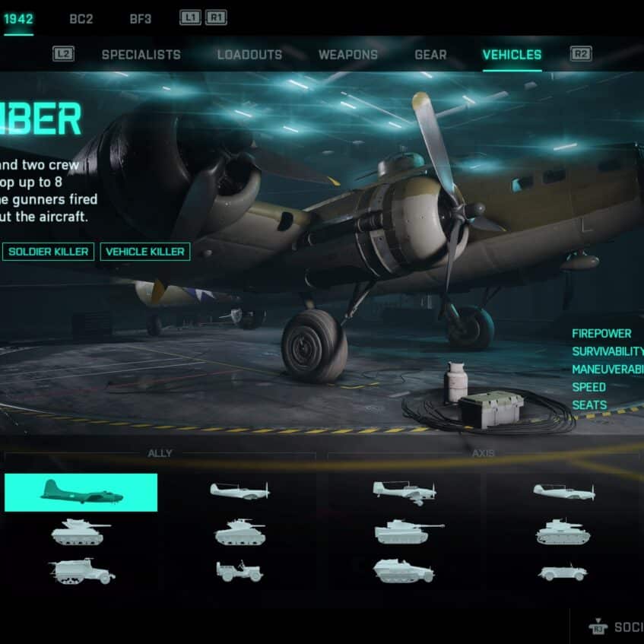Select the Axis long-barrel tank icon
The width and height of the screenshot is (644, 644).
(409, 531)
